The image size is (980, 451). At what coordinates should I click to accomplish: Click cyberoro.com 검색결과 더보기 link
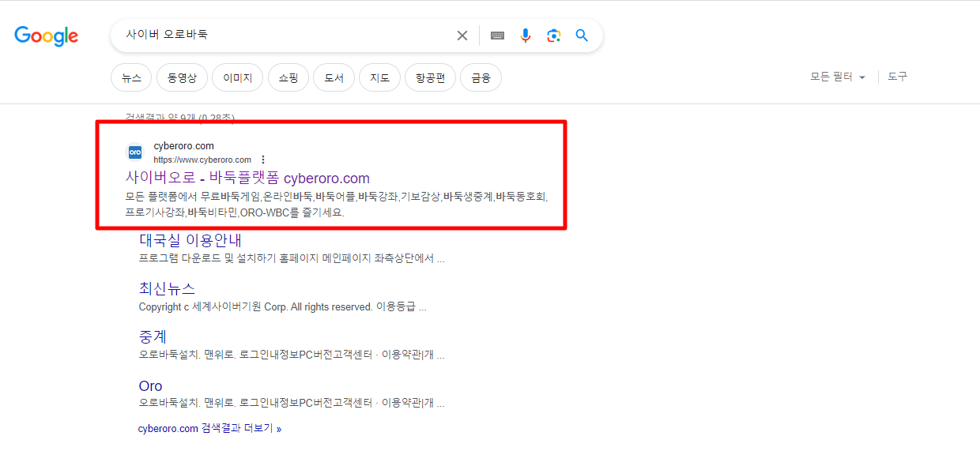tap(209, 429)
